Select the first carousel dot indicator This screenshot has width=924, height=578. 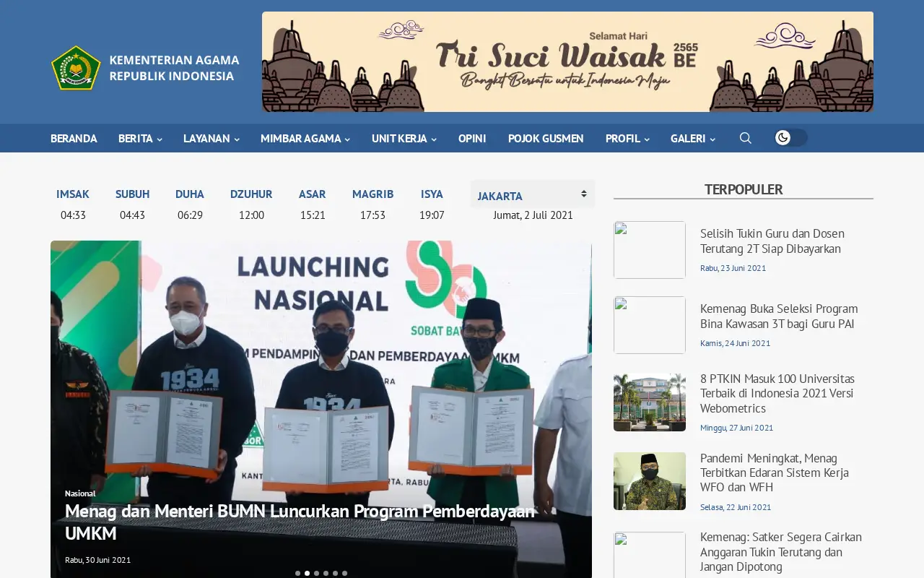pos(297,574)
